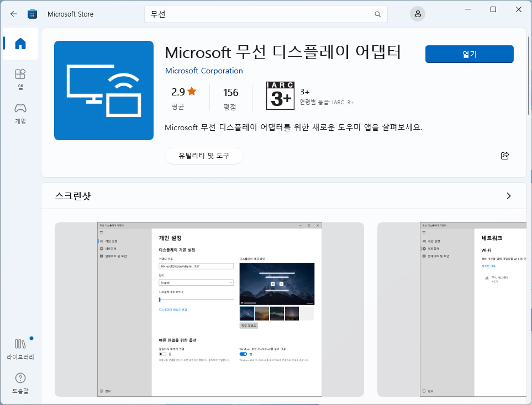Click the search box containing 무선
The width and height of the screenshot is (532, 405).
tap(266, 14)
